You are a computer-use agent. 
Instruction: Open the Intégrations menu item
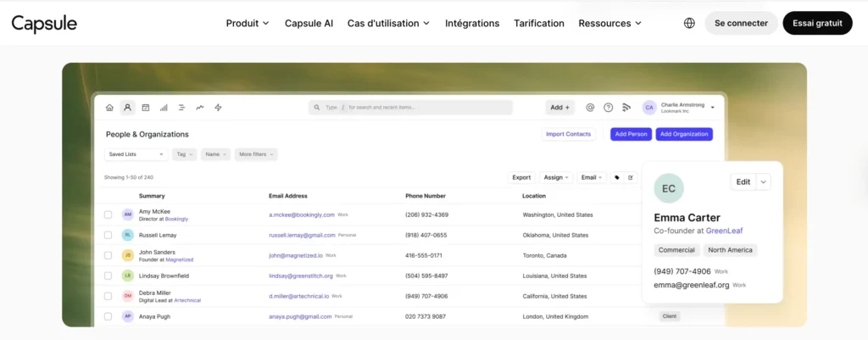point(472,23)
